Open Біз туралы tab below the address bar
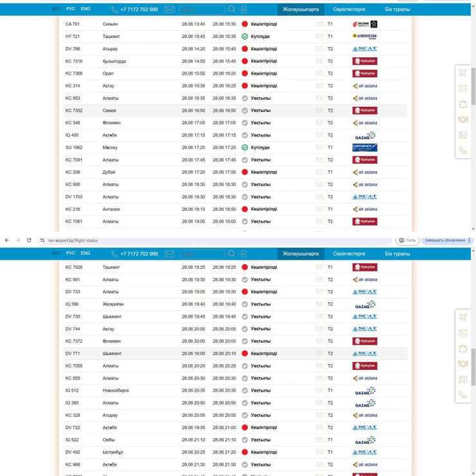 (x=397, y=254)
